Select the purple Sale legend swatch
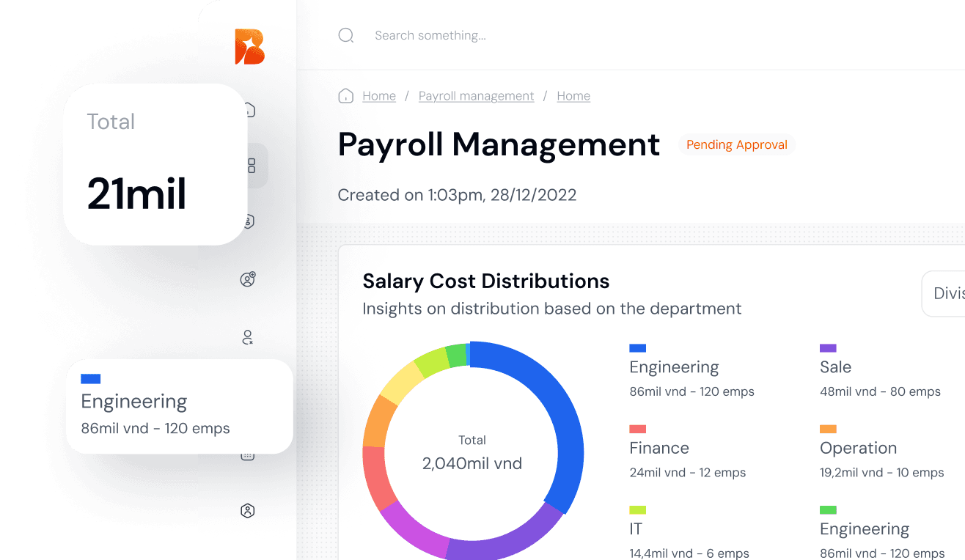The image size is (965, 560). pos(828,348)
